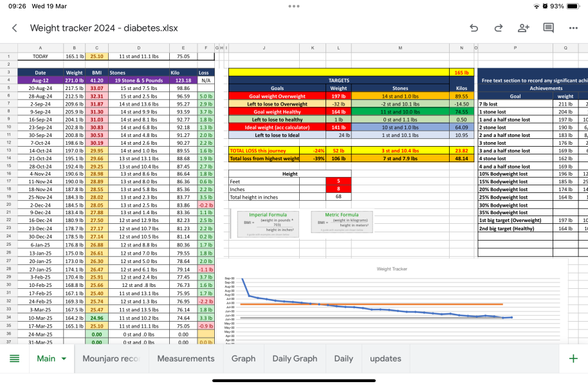The height and width of the screenshot is (386, 588).
Task: Select the Daily sheet tab
Action: 344,358
